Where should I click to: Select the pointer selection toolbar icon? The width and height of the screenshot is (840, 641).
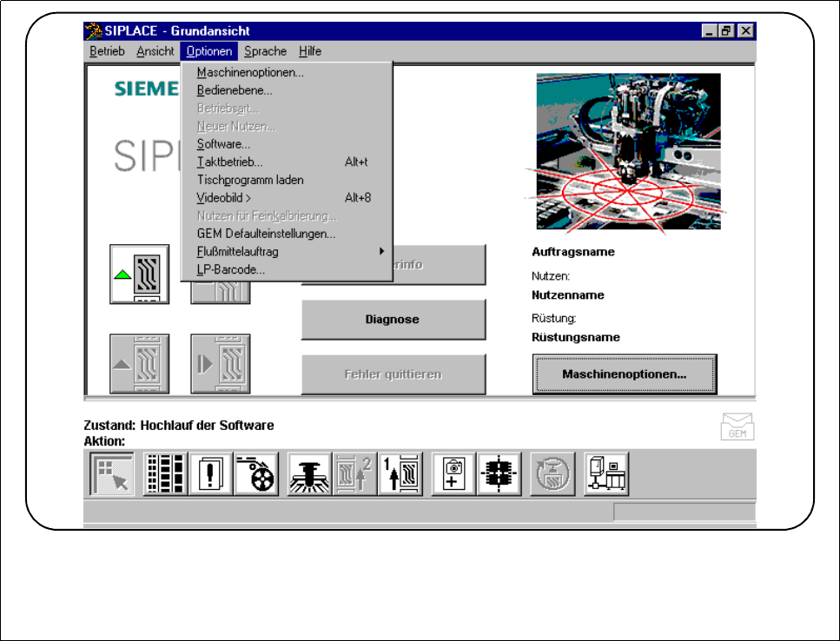112,474
